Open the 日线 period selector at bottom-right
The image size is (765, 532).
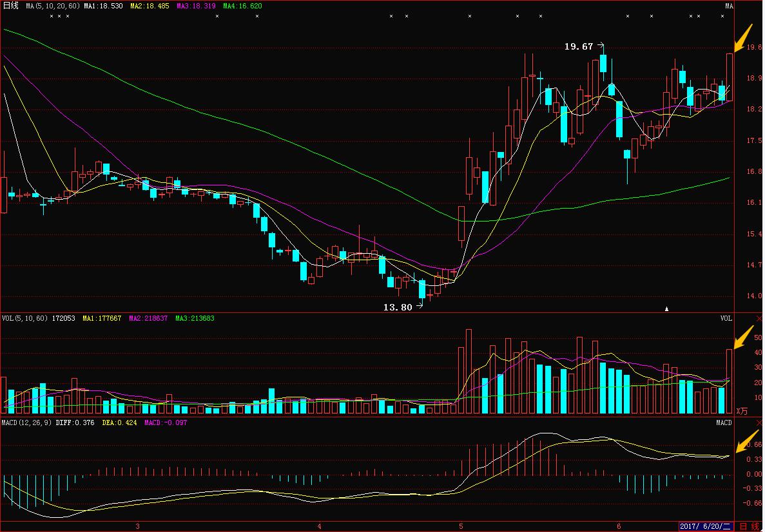748,526
